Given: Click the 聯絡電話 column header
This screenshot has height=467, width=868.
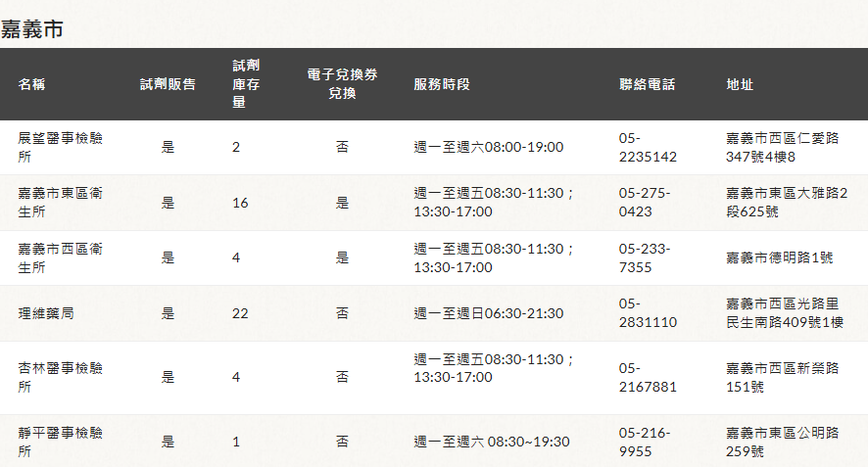Looking at the screenshot, I should point(648,84).
